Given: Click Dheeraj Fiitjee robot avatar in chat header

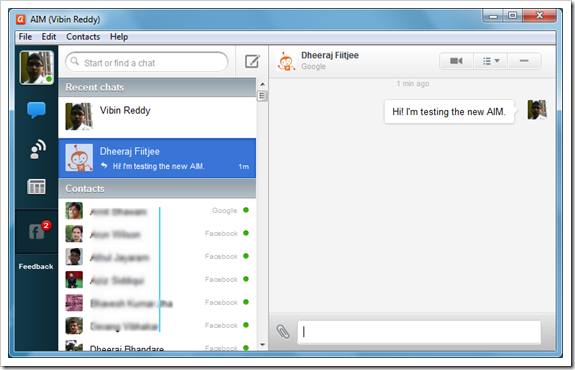Looking at the screenshot, I should (x=286, y=61).
